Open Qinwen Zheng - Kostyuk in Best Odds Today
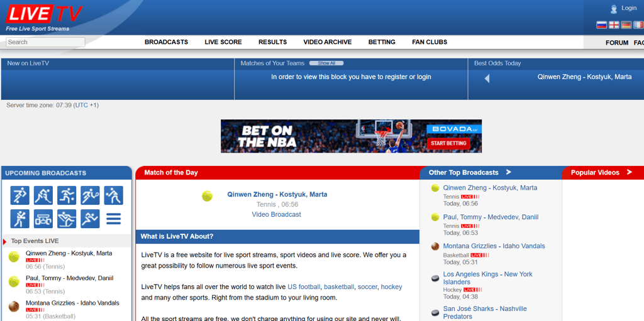This screenshot has width=644, height=321. [584, 77]
